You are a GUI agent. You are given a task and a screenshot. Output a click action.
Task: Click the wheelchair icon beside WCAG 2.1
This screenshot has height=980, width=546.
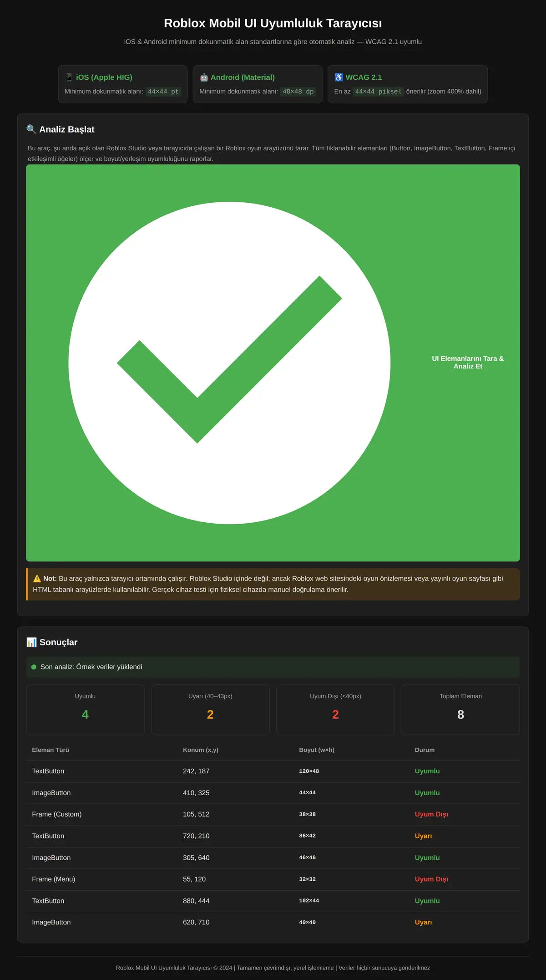point(339,77)
